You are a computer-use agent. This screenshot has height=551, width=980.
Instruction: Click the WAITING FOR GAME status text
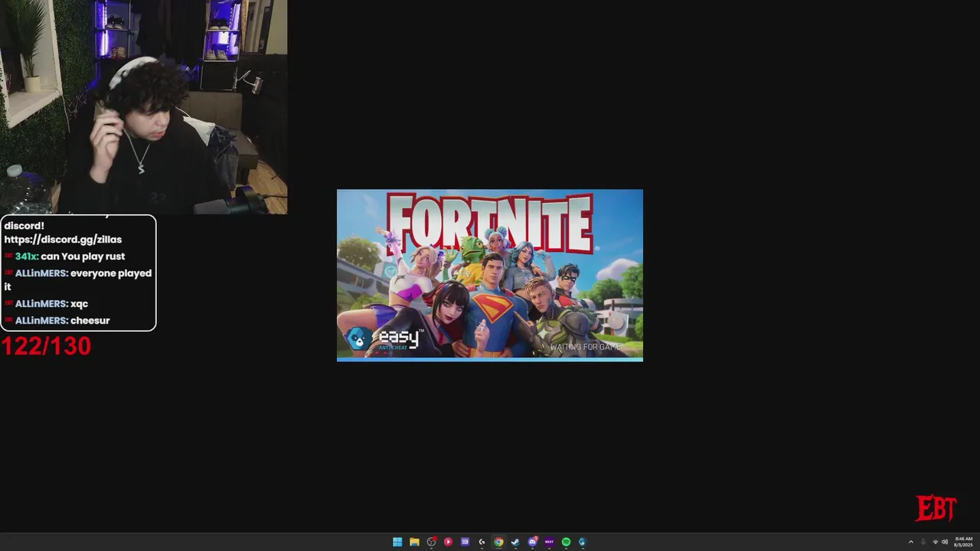pyautogui.click(x=585, y=347)
